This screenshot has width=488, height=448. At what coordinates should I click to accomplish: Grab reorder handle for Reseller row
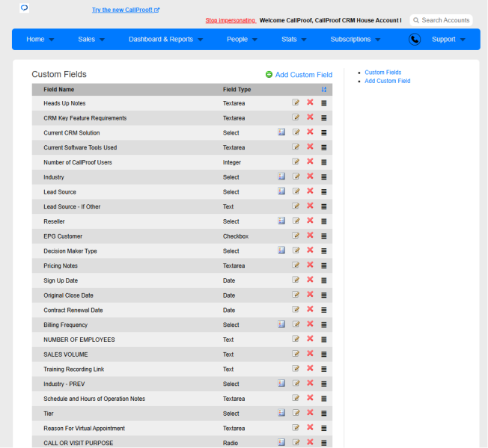pos(323,221)
